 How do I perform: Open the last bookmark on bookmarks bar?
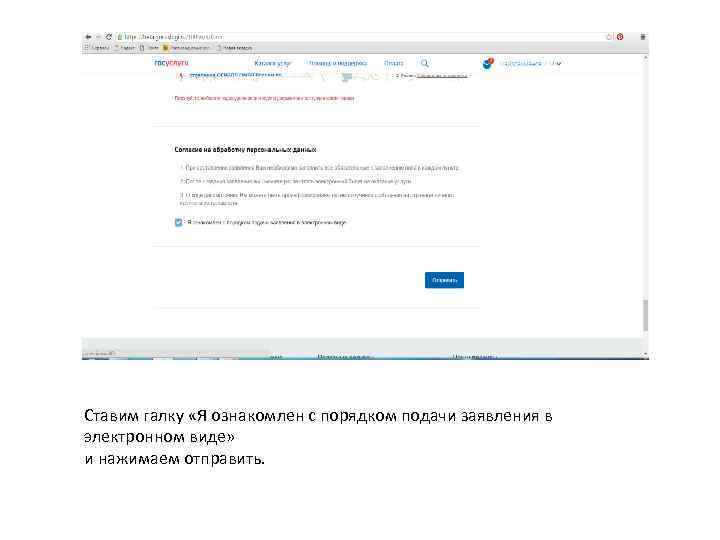(234, 47)
